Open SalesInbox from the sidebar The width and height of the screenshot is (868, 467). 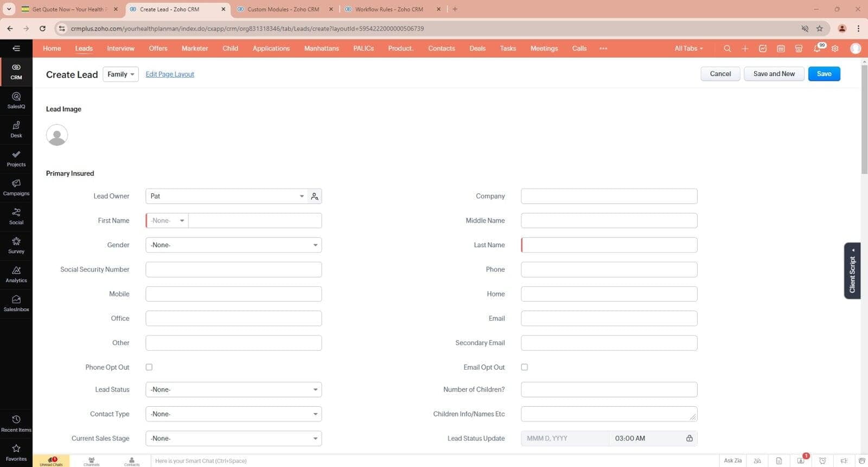[x=16, y=303]
